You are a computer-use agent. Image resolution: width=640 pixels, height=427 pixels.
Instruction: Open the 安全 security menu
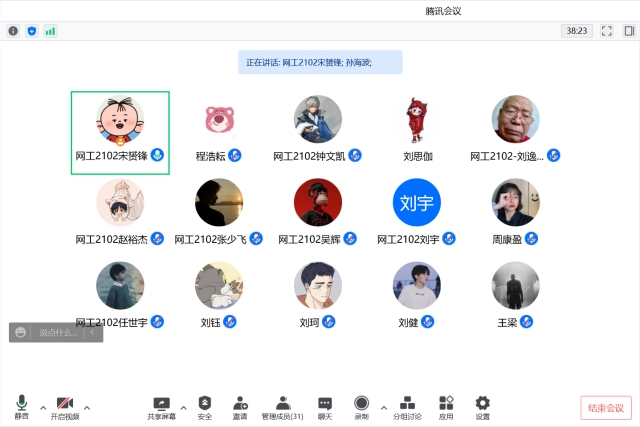[x=204, y=408]
